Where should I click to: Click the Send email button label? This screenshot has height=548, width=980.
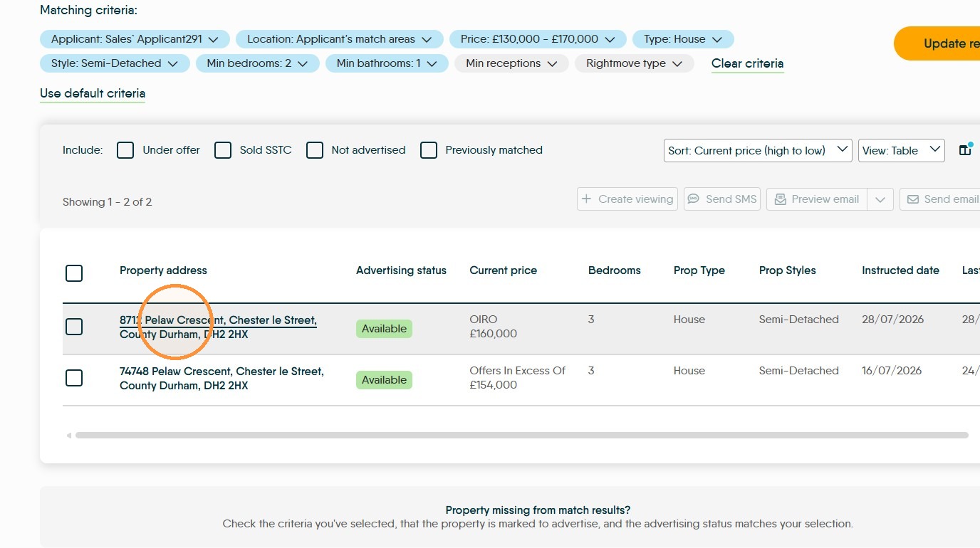click(x=952, y=199)
